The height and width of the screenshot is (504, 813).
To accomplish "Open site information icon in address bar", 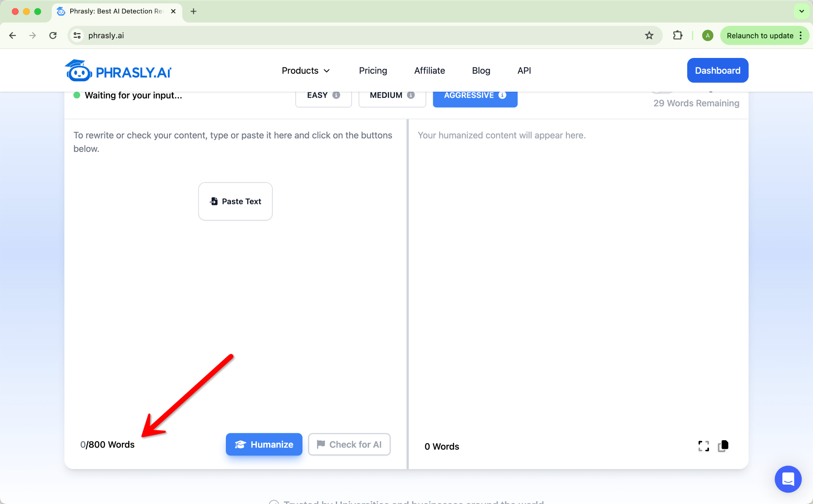I will [x=77, y=36].
